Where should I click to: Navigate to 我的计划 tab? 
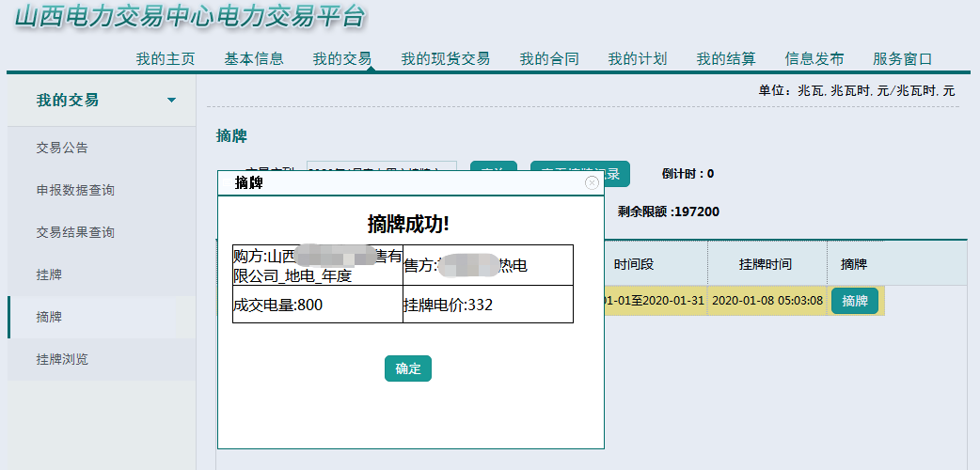pyautogui.click(x=638, y=58)
